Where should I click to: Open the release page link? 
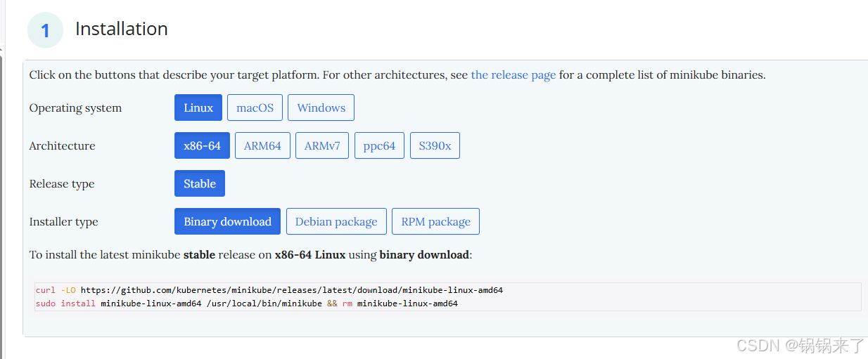513,74
